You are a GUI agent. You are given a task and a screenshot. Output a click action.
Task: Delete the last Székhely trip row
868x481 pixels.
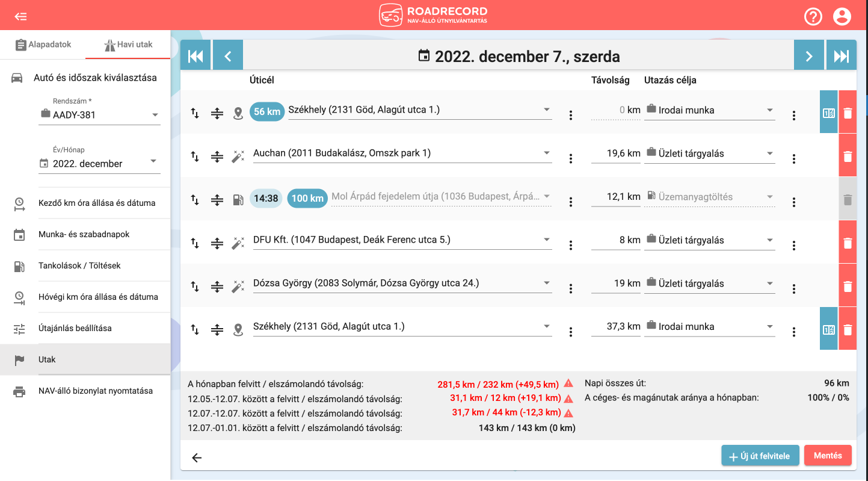[848, 329]
